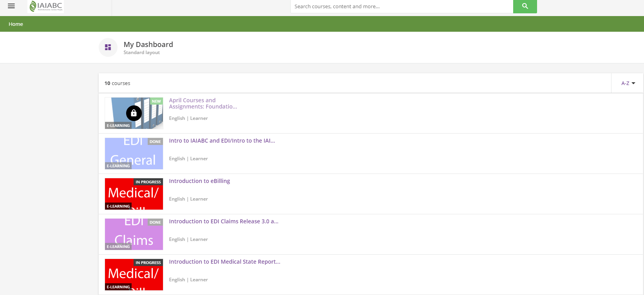Click IN PROGRESS badge on Introduction to eBilling
The image size is (644, 295).
point(148,182)
